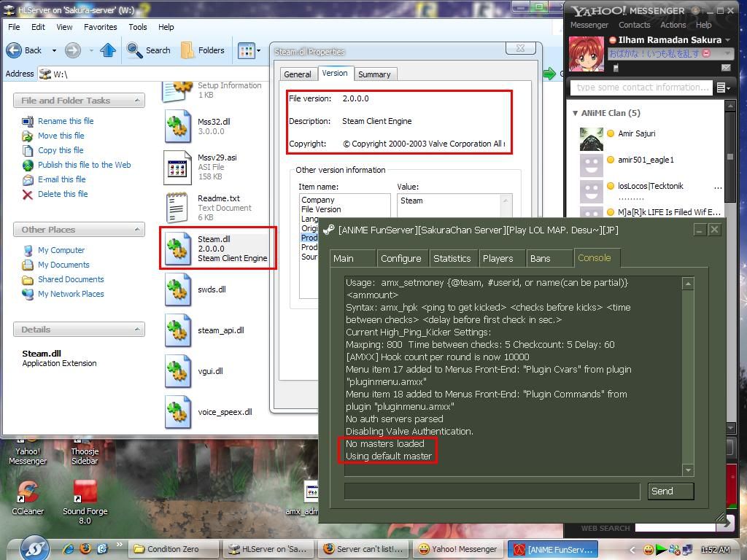Image resolution: width=747 pixels, height=560 pixels.
Task: Click Publish this file to the Web
Action: click(x=85, y=165)
